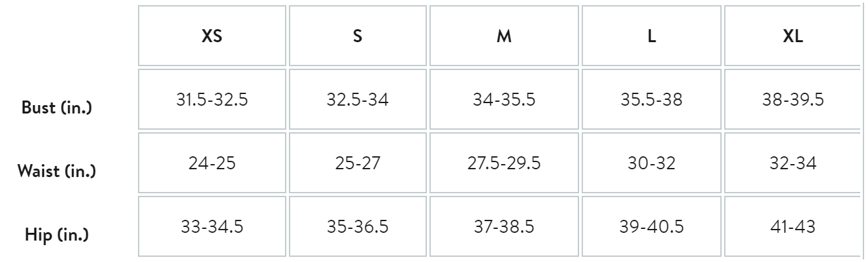Select the M waist cell 27.5-29.5
This screenshot has height=262, width=868.
coord(504,163)
